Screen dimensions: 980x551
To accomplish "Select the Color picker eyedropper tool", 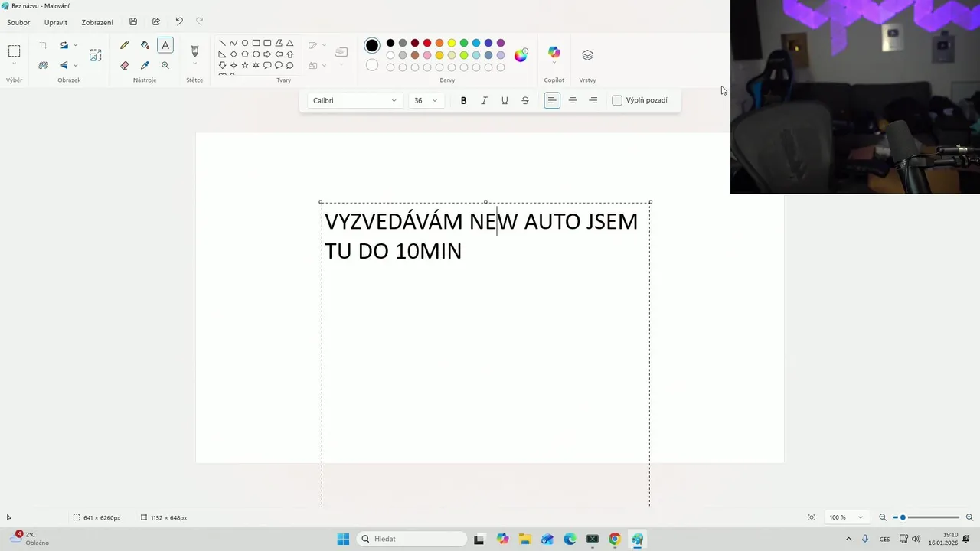I will pos(145,65).
